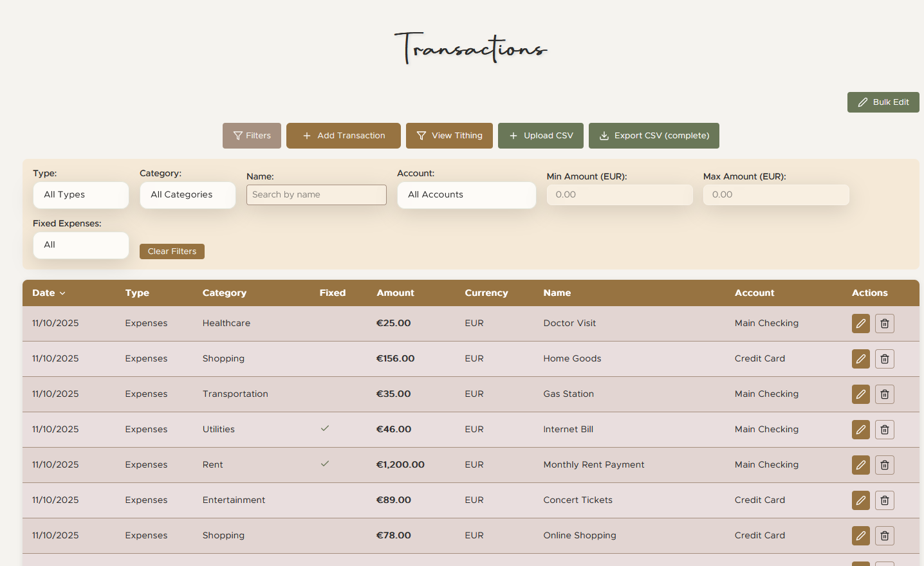Click the Search by name field

(316, 194)
